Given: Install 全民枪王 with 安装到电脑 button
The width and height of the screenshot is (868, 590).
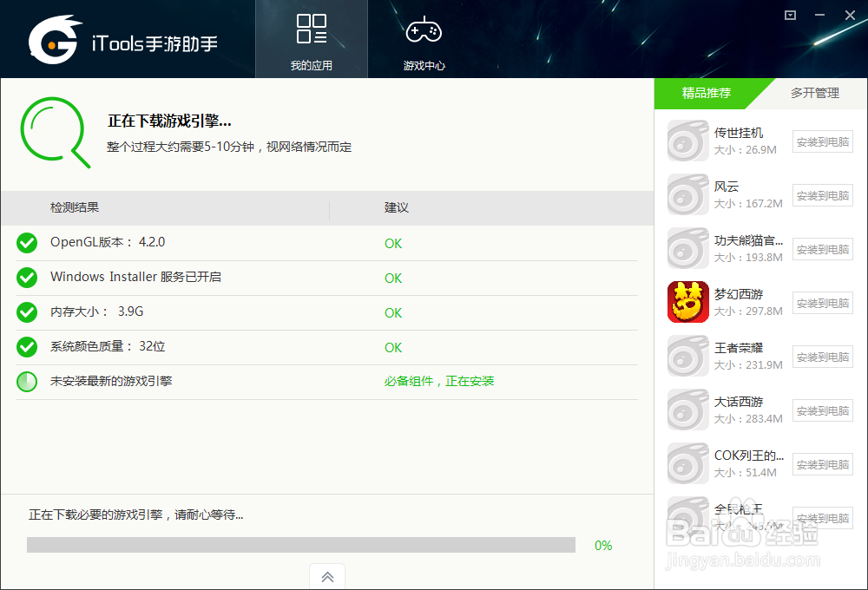Looking at the screenshot, I should click(823, 517).
